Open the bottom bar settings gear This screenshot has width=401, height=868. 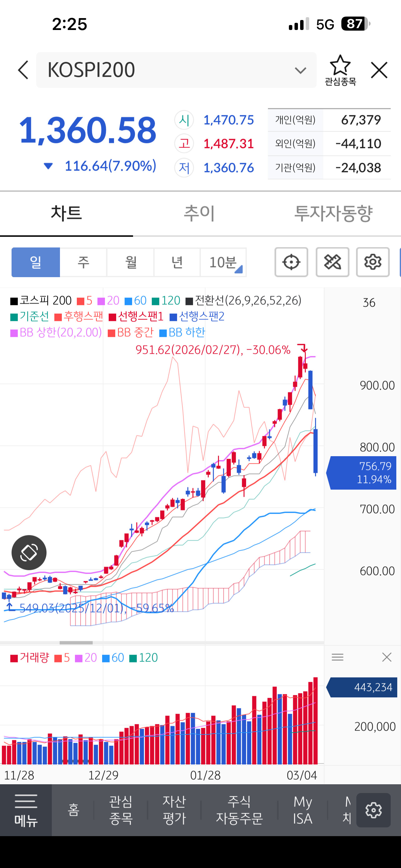(374, 810)
